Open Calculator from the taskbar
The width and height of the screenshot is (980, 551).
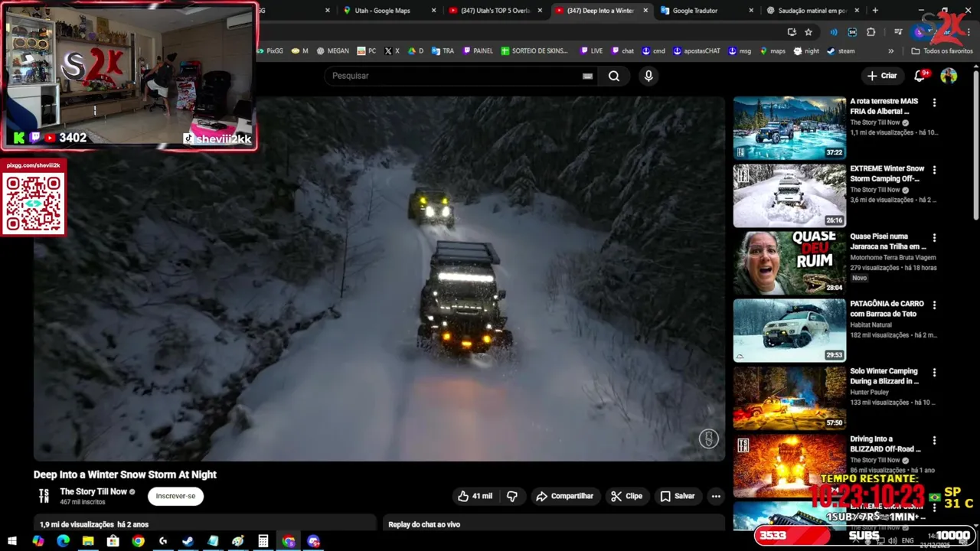(263, 541)
